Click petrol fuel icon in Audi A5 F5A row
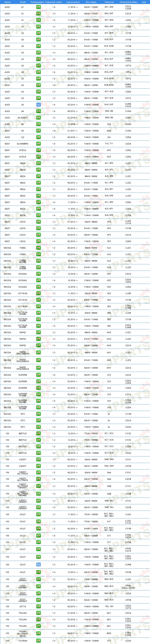The image size is (150, 644). coord(38,131)
